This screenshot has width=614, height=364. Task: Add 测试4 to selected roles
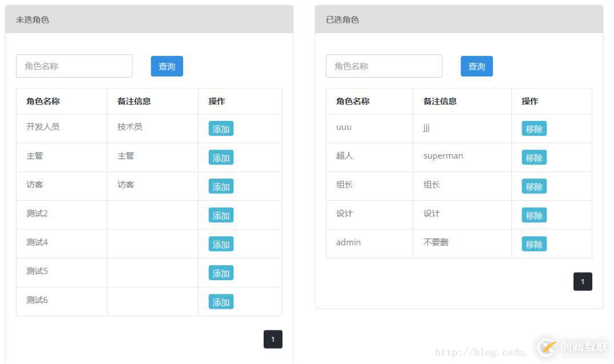(x=221, y=244)
